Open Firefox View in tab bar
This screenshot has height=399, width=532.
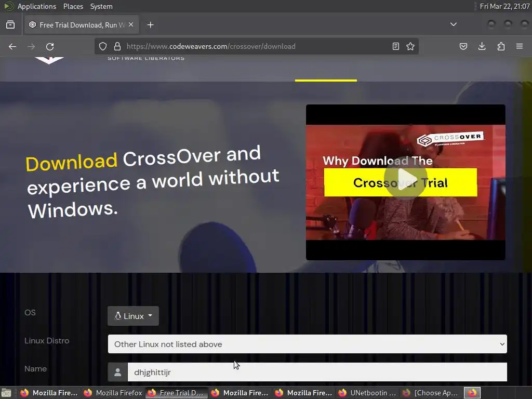[10, 25]
